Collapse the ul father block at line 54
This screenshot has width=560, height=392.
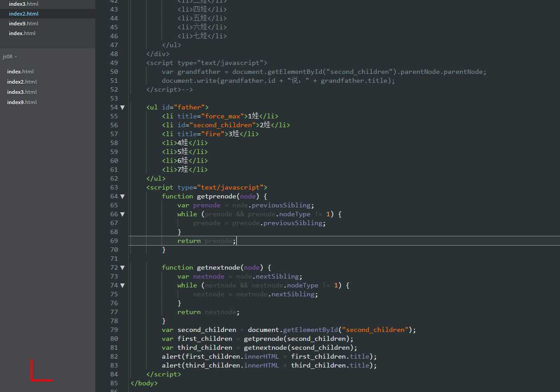tap(122, 107)
